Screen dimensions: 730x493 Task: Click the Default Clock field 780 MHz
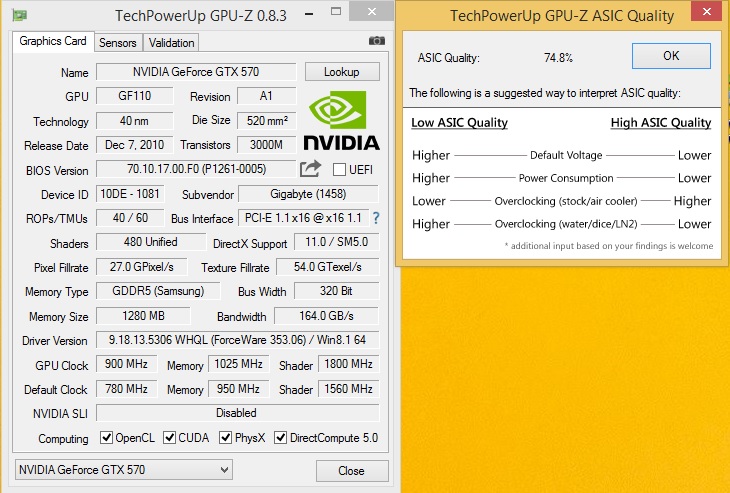pyautogui.click(x=126, y=389)
